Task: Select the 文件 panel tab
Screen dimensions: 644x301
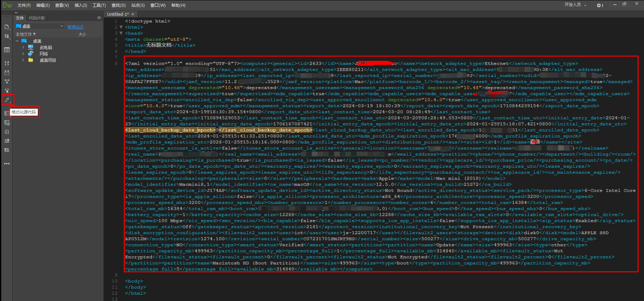Action: click(x=20, y=18)
